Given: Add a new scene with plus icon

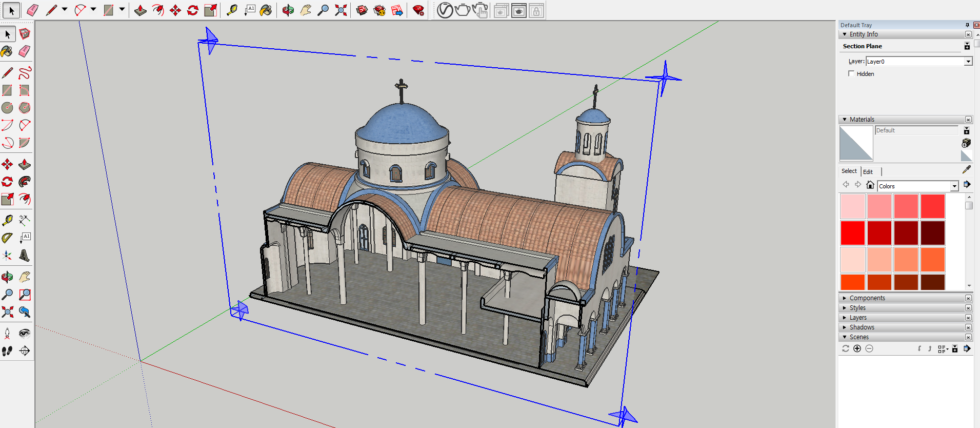Looking at the screenshot, I should 857,348.
